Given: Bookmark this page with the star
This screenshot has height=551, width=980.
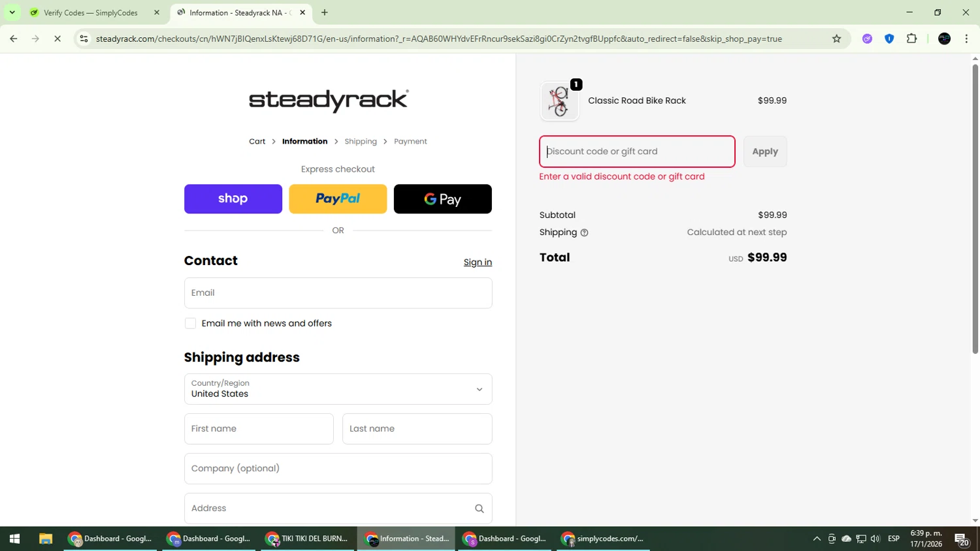Looking at the screenshot, I should click(x=836, y=39).
